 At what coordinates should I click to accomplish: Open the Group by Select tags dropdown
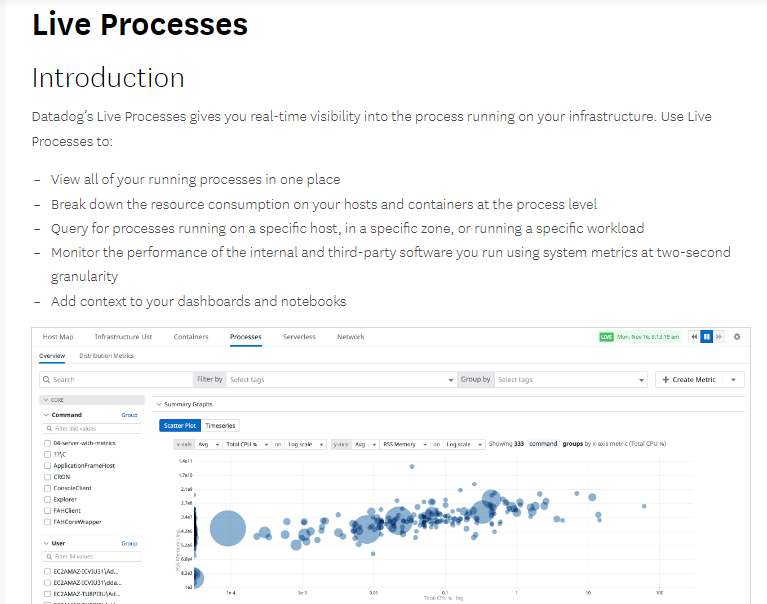pos(570,380)
